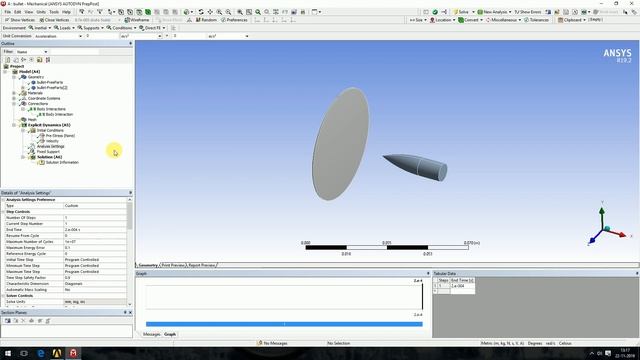Open the Units menu
640x360 pixels.
click(41, 12)
